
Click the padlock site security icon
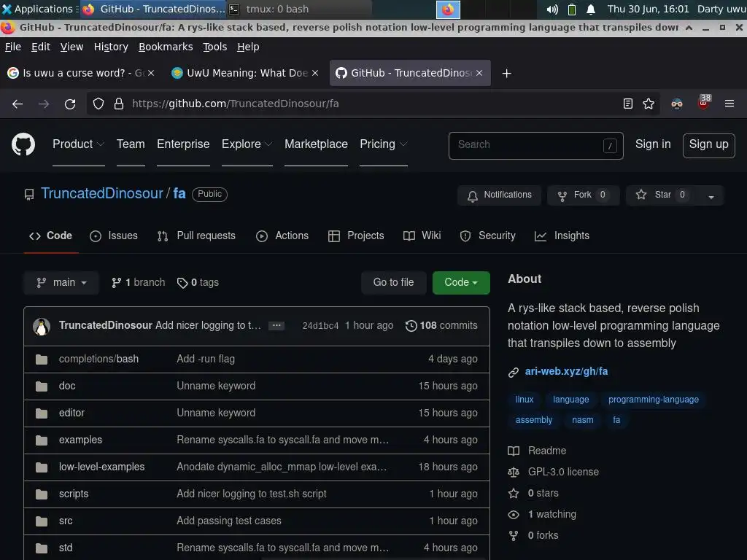119,104
